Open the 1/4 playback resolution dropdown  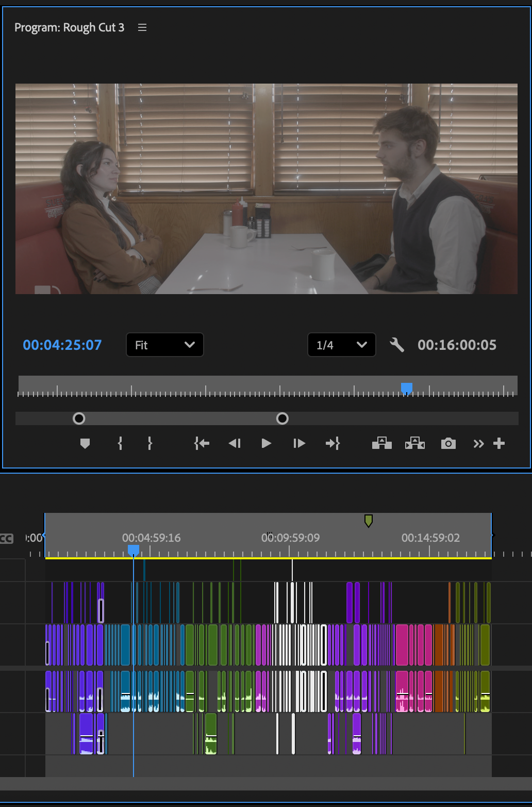click(x=342, y=345)
